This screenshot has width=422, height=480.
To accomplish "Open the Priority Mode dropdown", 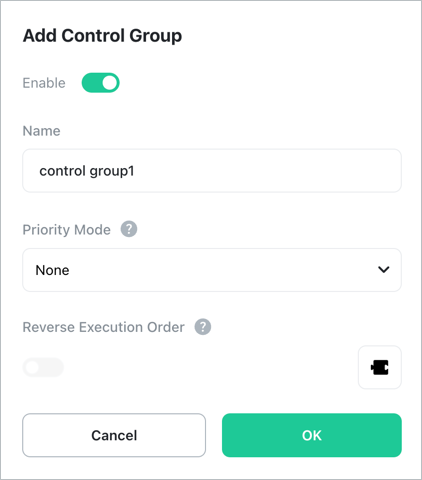I will pos(212,270).
